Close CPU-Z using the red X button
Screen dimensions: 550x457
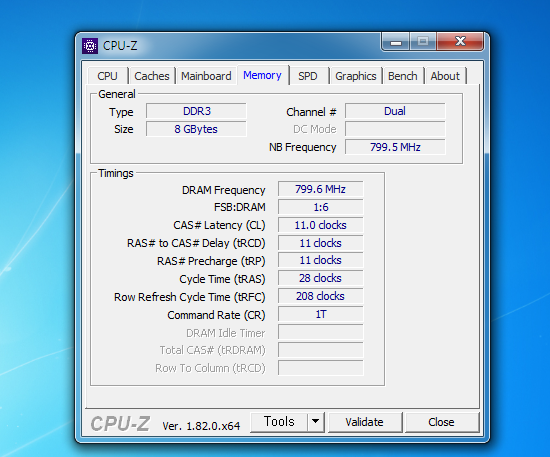click(x=461, y=41)
